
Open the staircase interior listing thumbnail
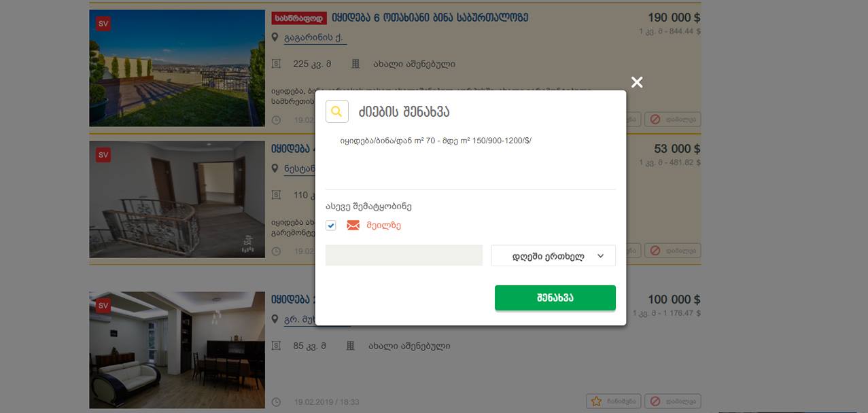point(177,199)
